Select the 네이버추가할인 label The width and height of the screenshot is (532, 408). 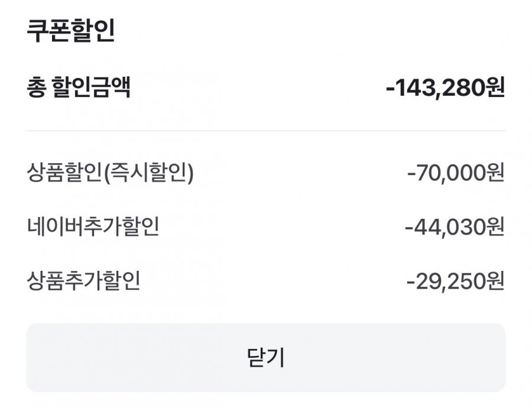click(93, 226)
